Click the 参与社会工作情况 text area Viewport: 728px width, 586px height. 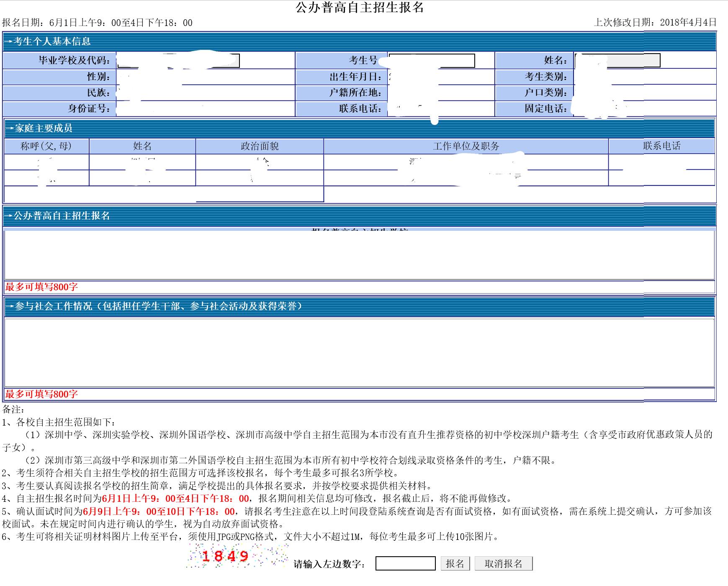tap(359, 353)
